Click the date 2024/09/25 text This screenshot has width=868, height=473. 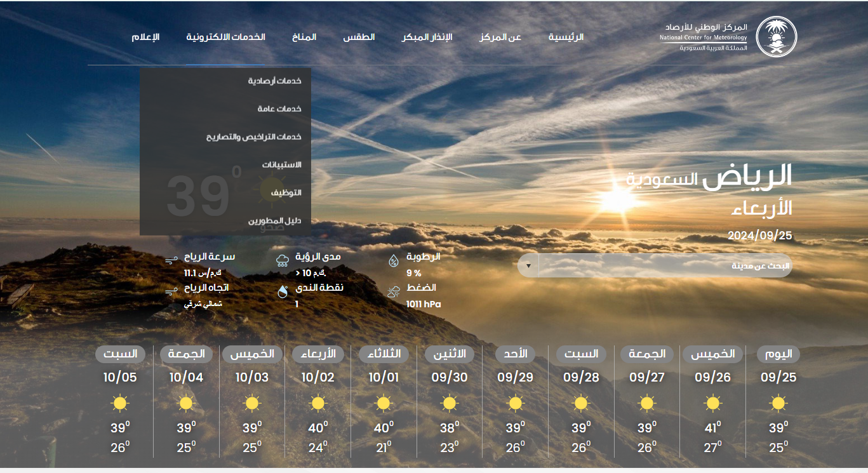760,236
